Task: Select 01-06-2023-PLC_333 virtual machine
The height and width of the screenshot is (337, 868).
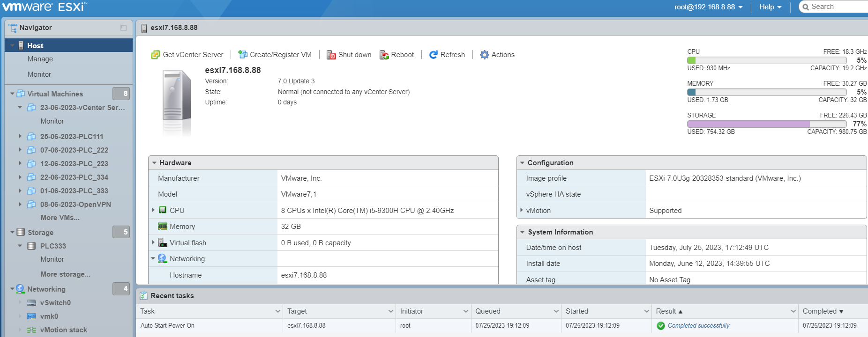Action: (x=74, y=191)
